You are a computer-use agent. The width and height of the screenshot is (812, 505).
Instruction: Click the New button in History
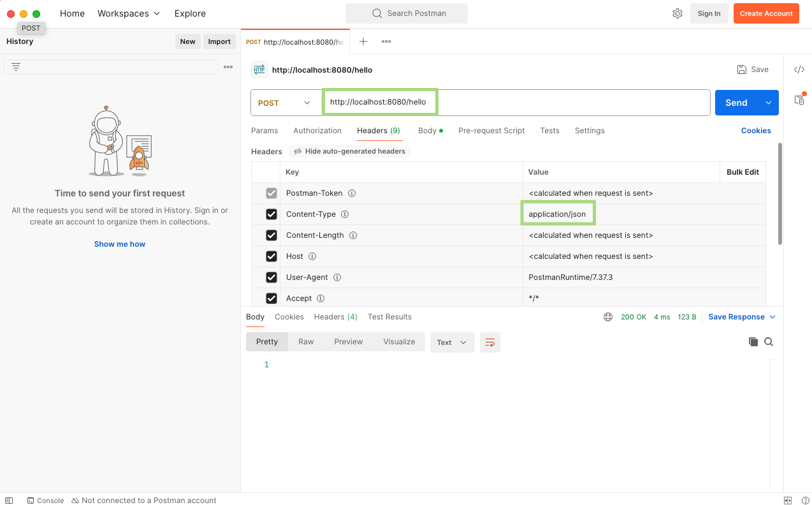pos(187,41)
